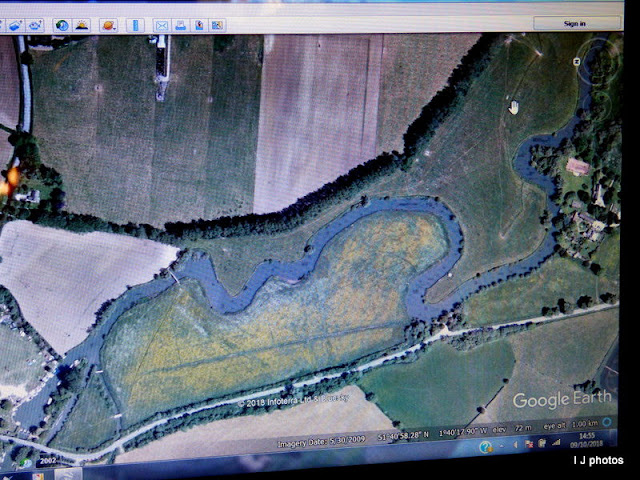Activate the Ruler tool
This screenshot has height=480, width=640.
[x=135, y=25]
